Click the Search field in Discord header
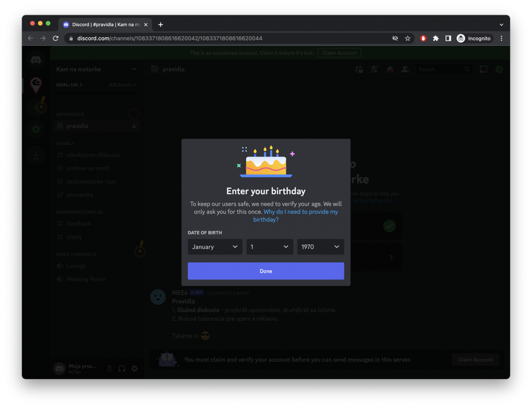 [444, 69]
